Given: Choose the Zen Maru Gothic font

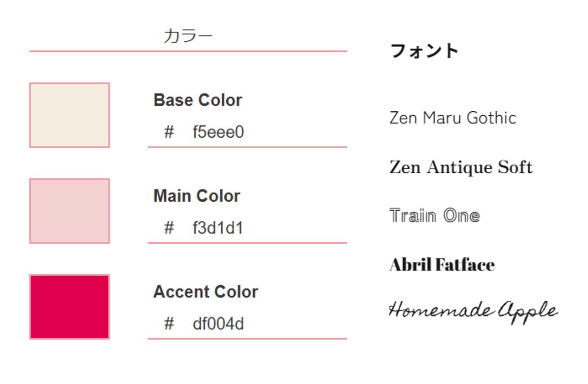Looking at the screenshot, I should (452, 118).
